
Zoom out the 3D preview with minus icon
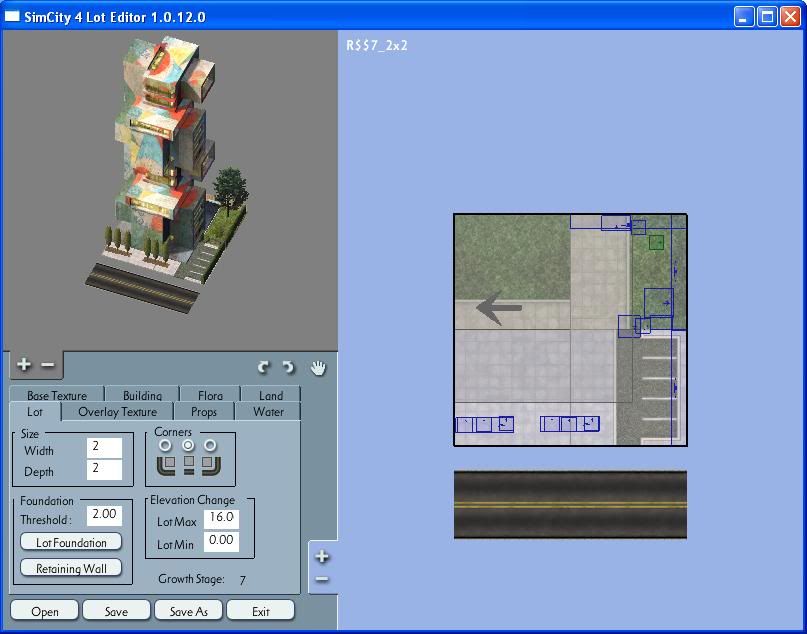coord(47,365)
